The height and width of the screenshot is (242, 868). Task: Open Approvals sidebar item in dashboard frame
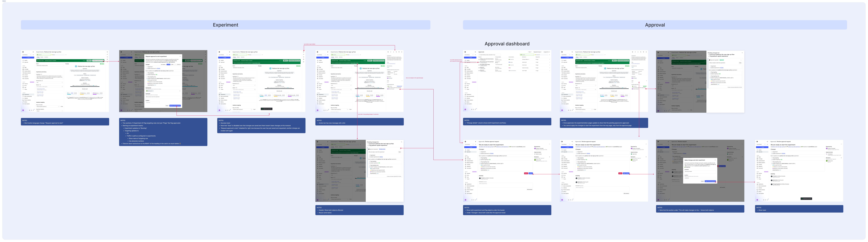pos(470,62)
